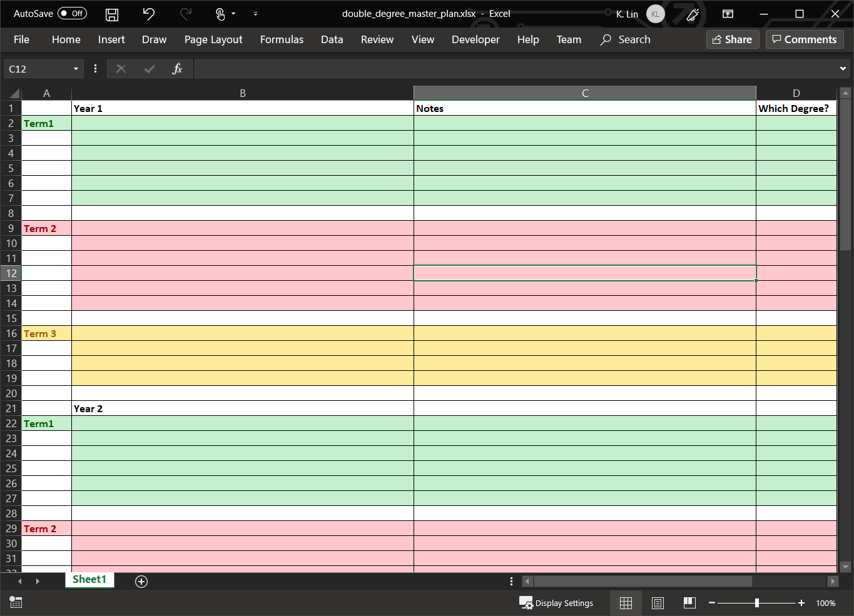This screenshot has width=854, height=616.
Task: Open the Developer tab
Action: 475,39
